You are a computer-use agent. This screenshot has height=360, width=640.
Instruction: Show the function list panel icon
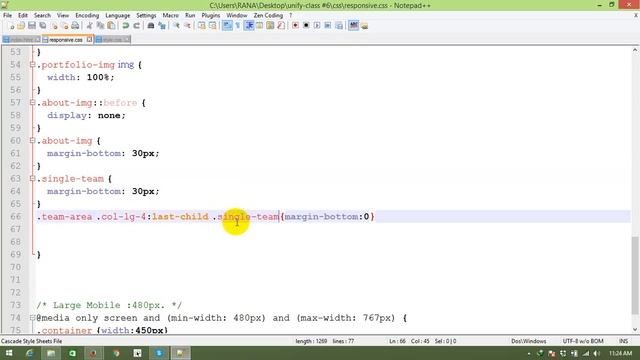pyautogui.click(x=281, y=26)
